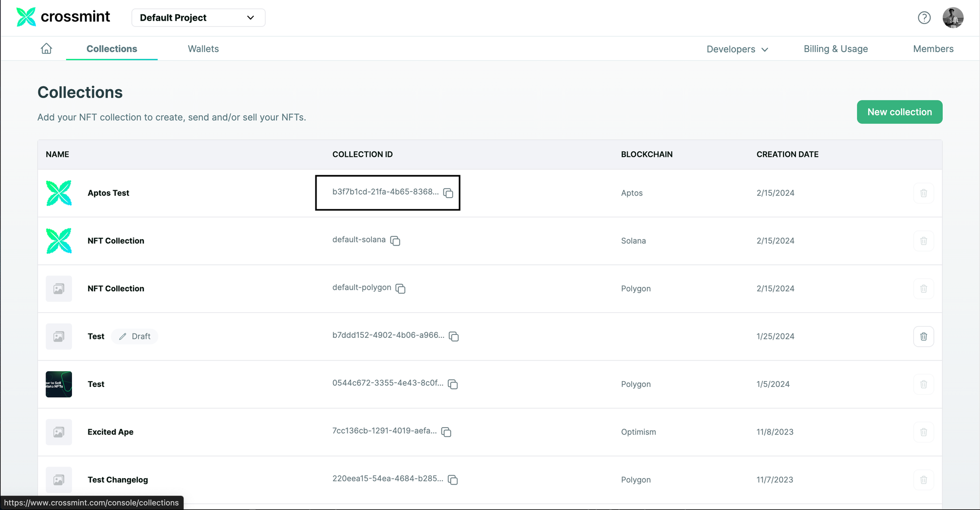
Task: Delete the Aptos Test collection
Action: (x=924, y=193)
